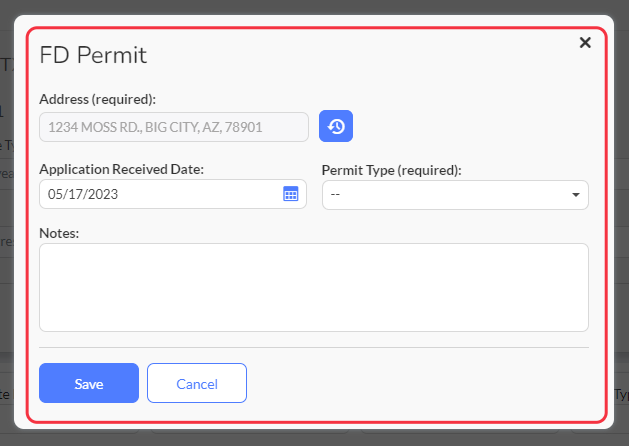
Task: Click the 05/17/2023 date text field
Action: (173, 194)
